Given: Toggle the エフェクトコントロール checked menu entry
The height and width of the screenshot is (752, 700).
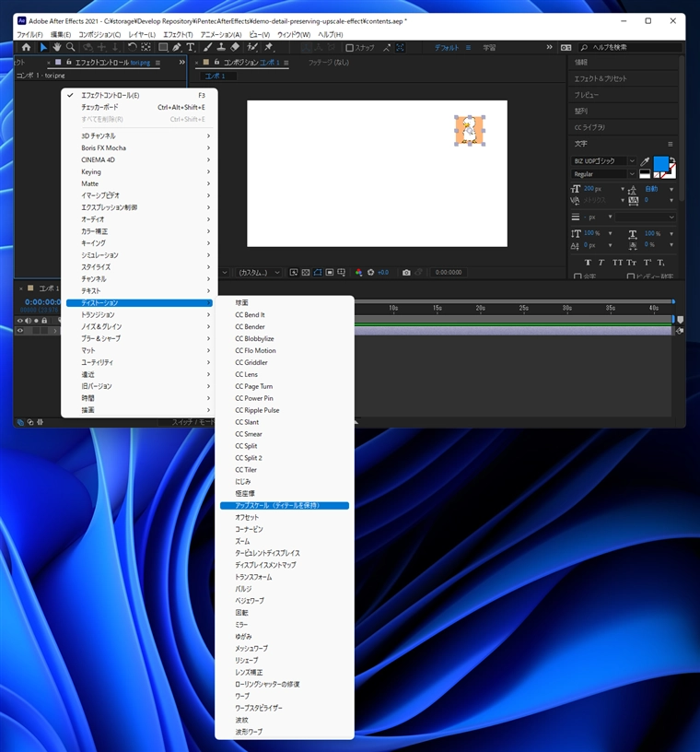Looking at the screenshot, I should pyautogui.click(x=110, y=95).
